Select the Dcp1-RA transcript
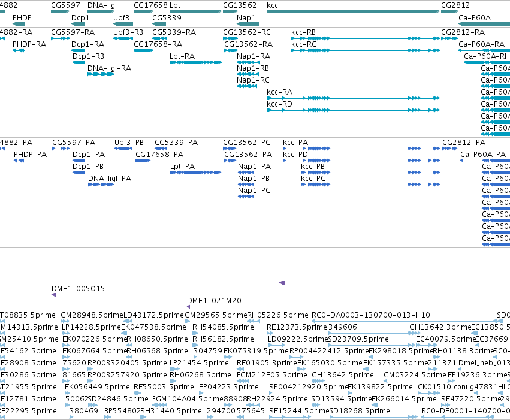The width and height of the screenshot is (510, 420). 78,50
